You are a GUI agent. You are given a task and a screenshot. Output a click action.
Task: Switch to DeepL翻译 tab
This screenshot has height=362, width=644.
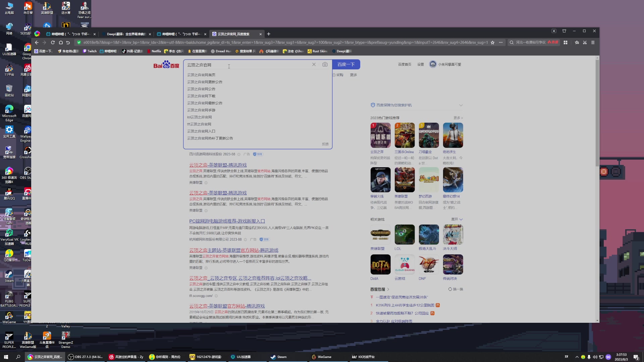(x=126, y=34)
